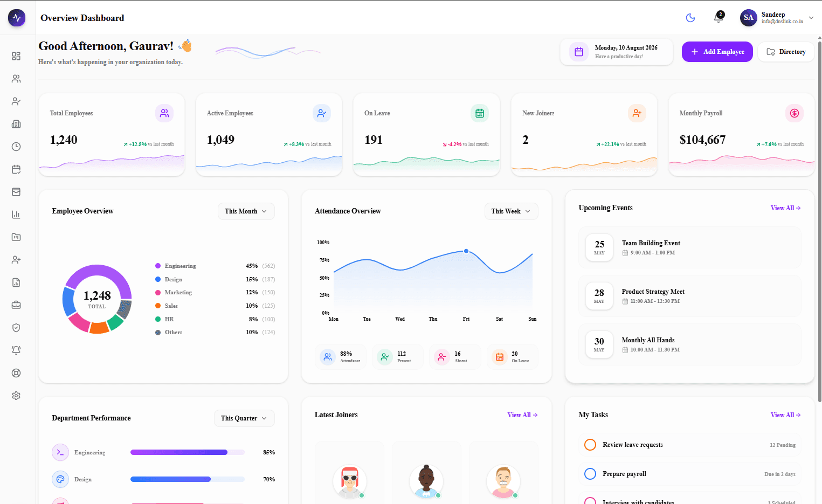Open the add-user icon in the sidebar
The width and height of the screenshot is (822, 504).
pos(16,260)
